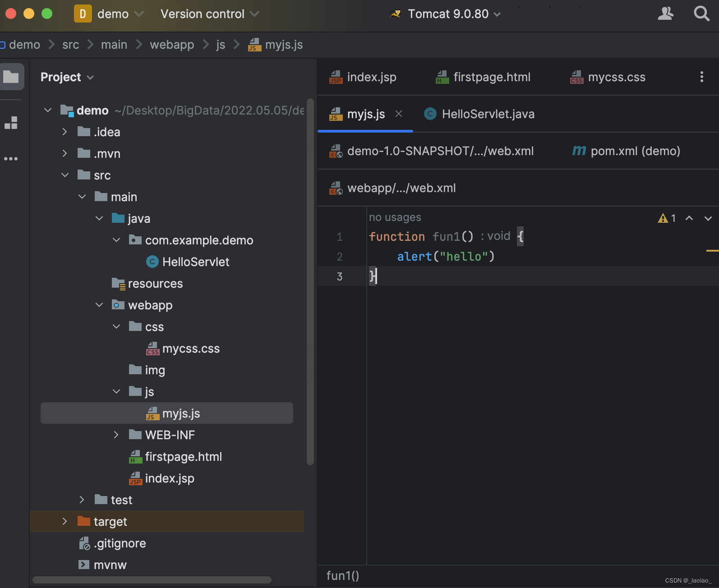Expand the .mvn folder
The image size is (719, 588).
pyautogui.click(x=65, y=153)
